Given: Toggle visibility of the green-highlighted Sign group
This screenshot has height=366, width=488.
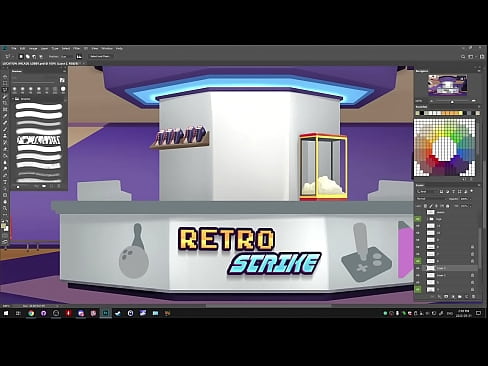Looking at the screenshot, I should (418, 219).
